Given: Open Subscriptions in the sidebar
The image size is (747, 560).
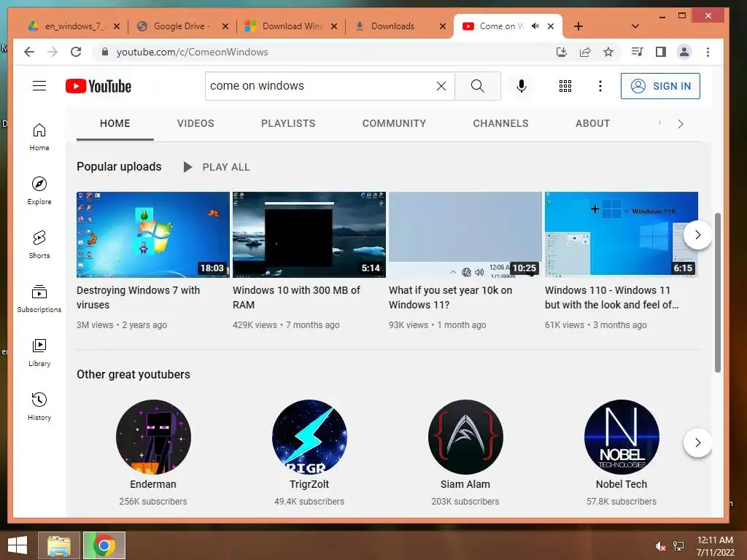Looking at the screenshot, I should (39, 298).
